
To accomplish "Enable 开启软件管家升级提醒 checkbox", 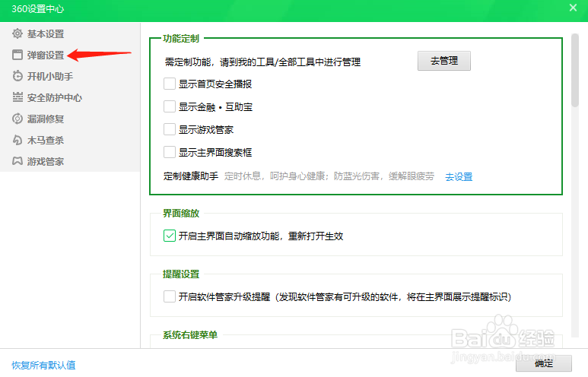I will point(170,296).
